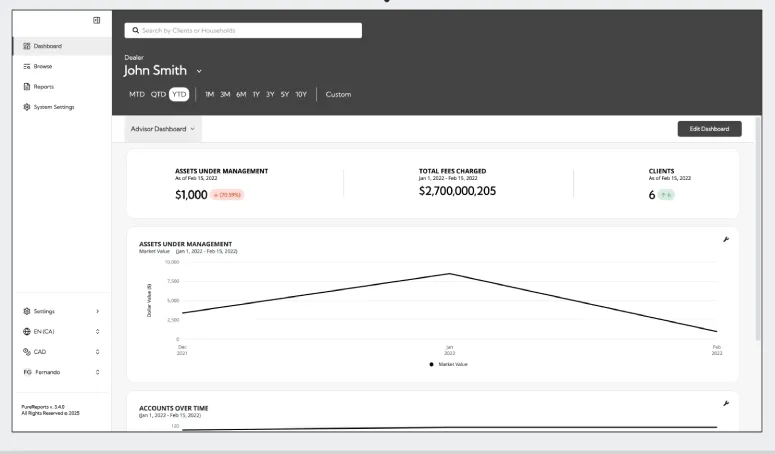
Task: Select the 10Y time range
Action: click(x=301, y=94)
